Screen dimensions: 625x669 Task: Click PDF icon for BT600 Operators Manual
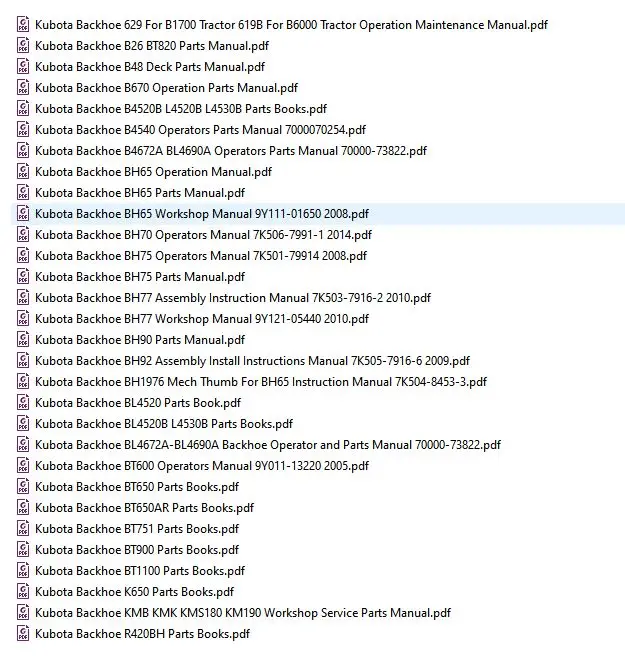click(23, 466)
